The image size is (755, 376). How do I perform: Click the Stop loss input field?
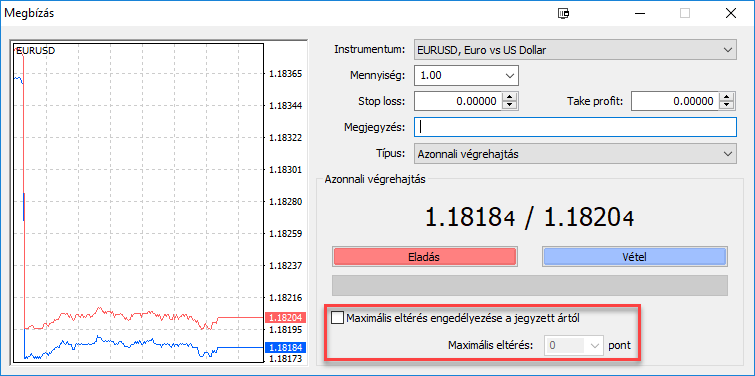click(457, 102)
